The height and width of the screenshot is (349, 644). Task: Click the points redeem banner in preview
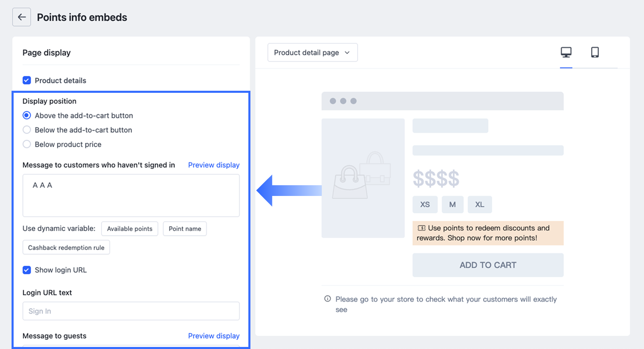pyautogui.click(x=488, y=233)
